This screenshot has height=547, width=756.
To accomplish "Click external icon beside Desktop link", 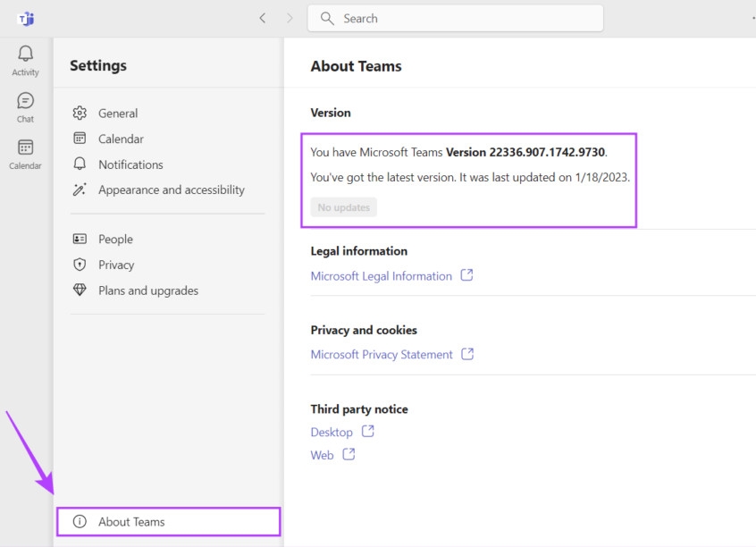I will [x=368, y=431].
